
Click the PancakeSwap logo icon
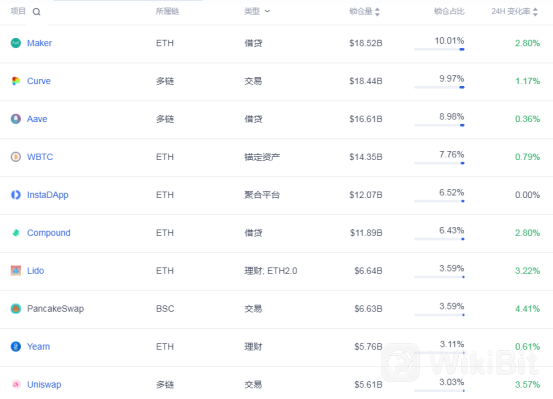(16, 309)
